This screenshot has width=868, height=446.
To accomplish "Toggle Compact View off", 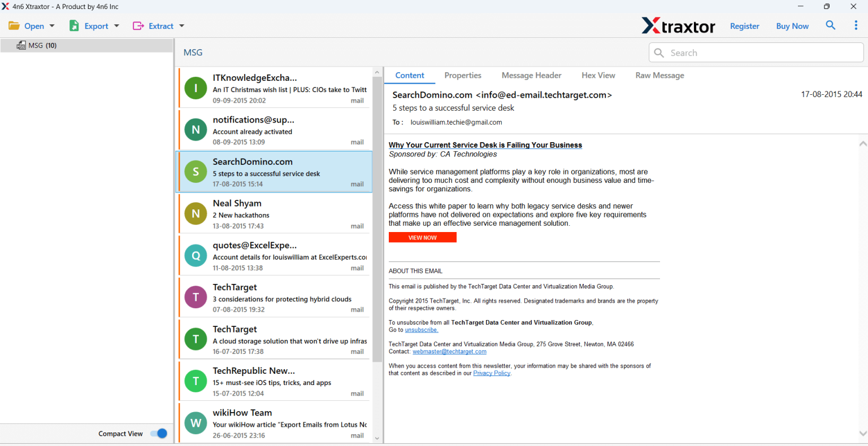I will click(x=158, y=433).
